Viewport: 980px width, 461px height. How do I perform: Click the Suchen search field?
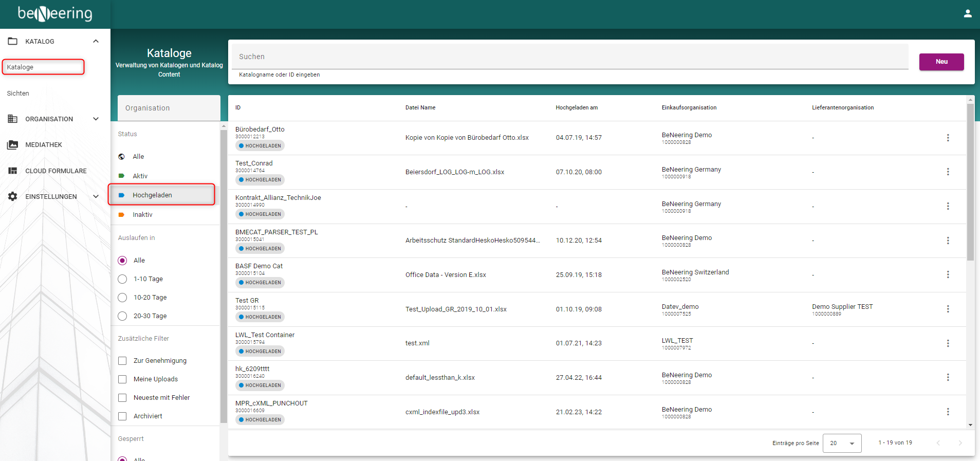coord(569,57)
